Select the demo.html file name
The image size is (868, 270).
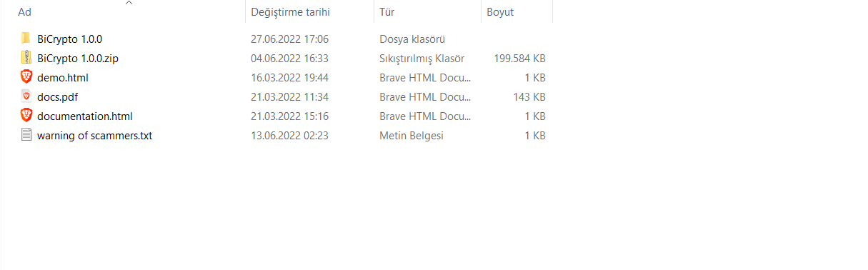coord(63,78)
